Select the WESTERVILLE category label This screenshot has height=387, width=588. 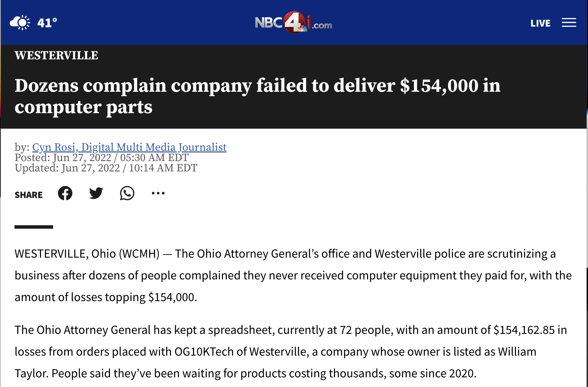(56, 56)
